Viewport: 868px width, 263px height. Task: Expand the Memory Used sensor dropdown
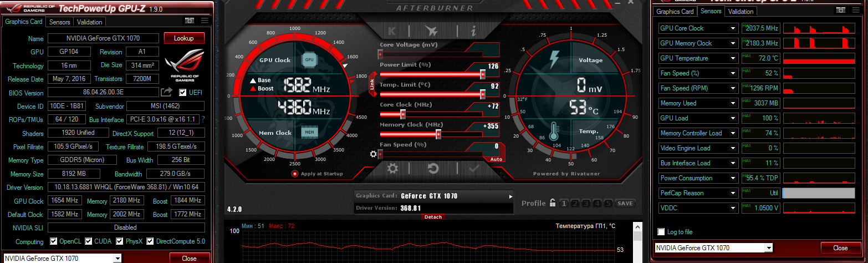pyautogui.click(x=733, y=103)
